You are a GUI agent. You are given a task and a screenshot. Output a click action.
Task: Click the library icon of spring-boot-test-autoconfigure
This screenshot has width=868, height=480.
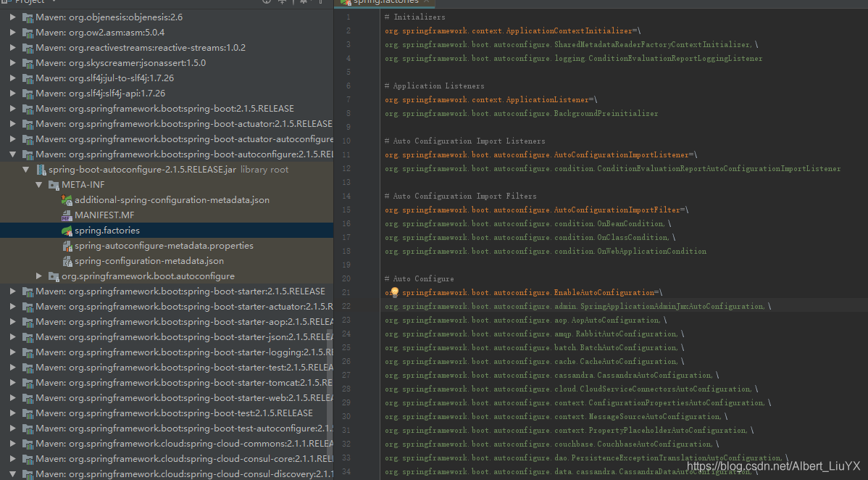point(28,429)
